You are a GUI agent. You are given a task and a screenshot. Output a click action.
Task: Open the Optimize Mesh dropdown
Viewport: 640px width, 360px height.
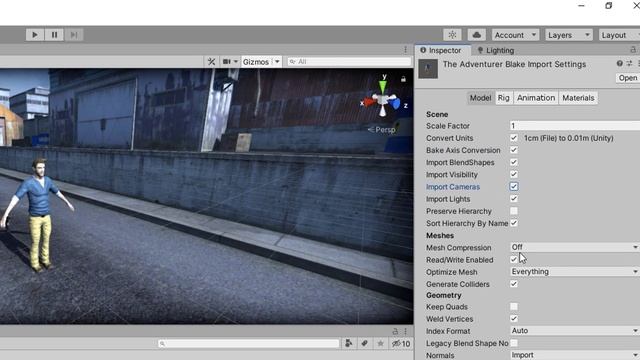pos(575,272)
